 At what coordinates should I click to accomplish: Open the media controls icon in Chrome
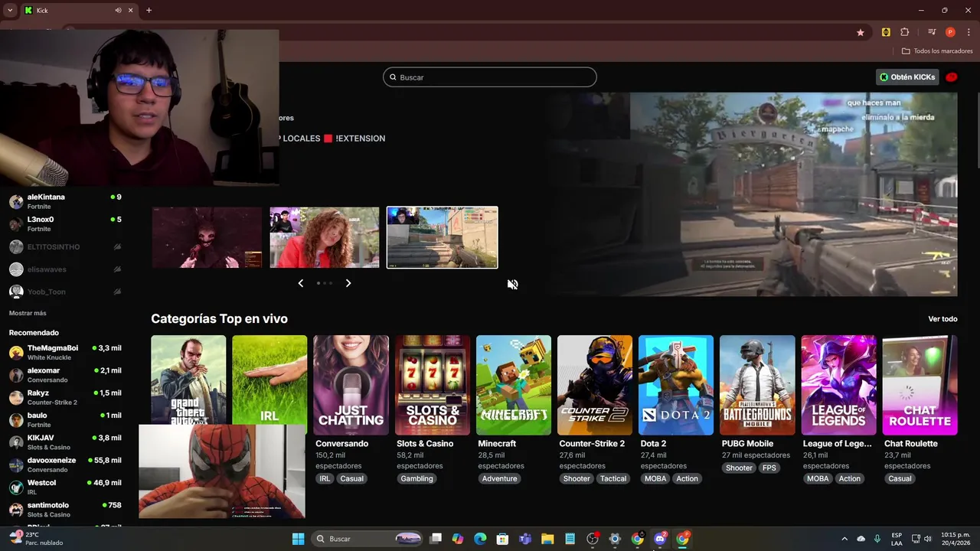tap(932, 32)
